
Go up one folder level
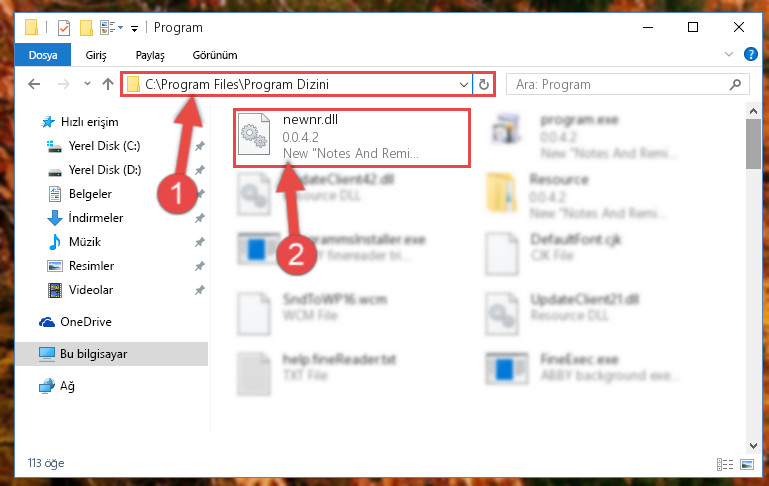108,84
